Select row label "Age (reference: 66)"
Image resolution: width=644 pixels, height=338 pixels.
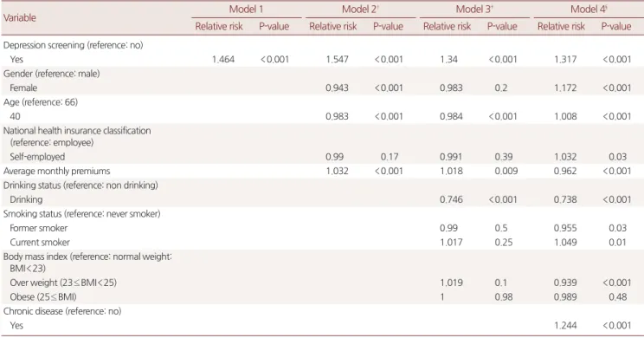pyautogui.click(x=40, y=102)
